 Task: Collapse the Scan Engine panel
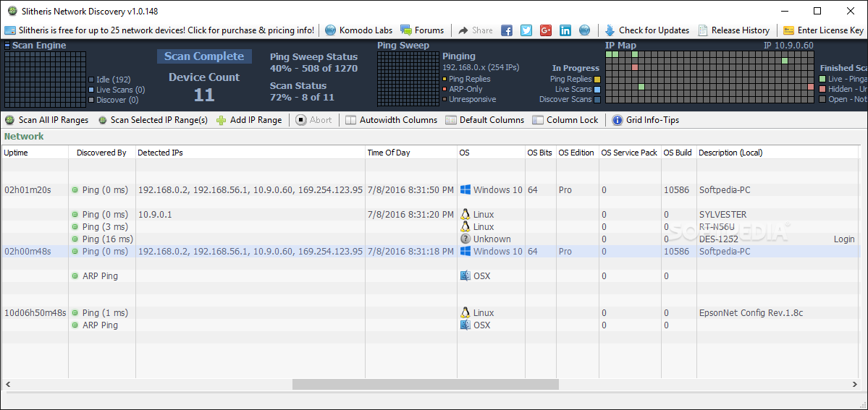pyautogui.click(x=7, y=46)
